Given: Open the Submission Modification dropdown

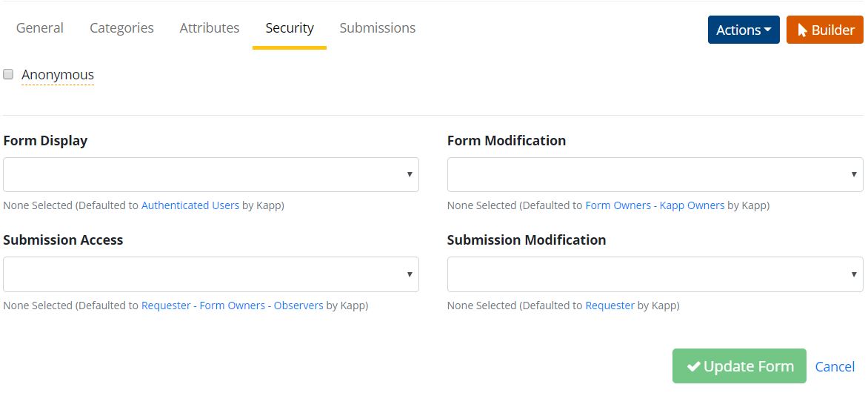Looking at the screenshot, I should [x=655, y=274].
